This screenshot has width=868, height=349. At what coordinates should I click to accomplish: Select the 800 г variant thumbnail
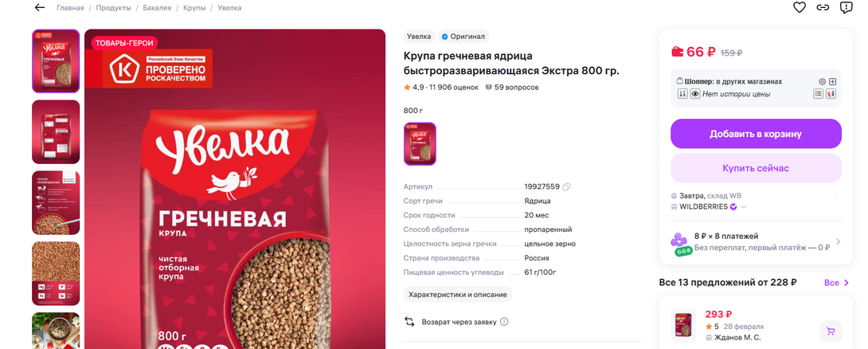[420, 144]
